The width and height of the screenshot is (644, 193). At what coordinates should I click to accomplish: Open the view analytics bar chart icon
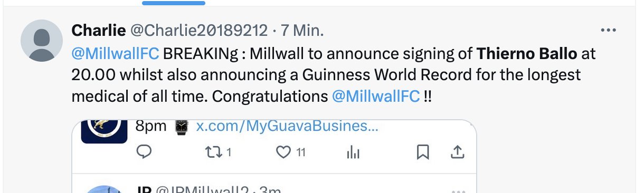(x=353, y=152)
